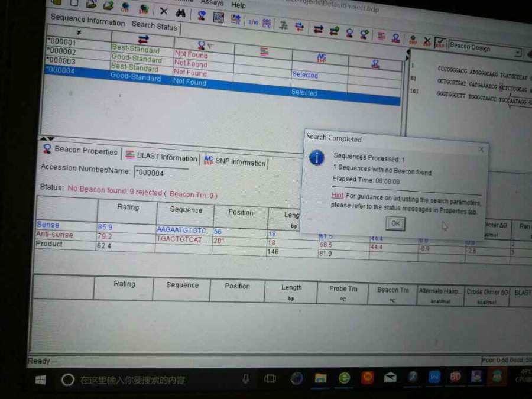Click the primer arrows with green diamond icon
Viewport: 532px width, 399px height.
[x=334, y=31]
